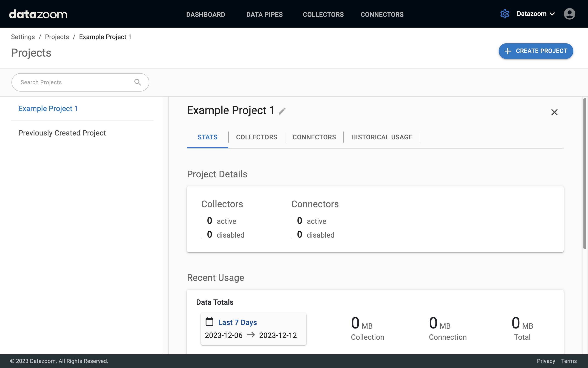Select the Stats tab

[x=207, y=137]
